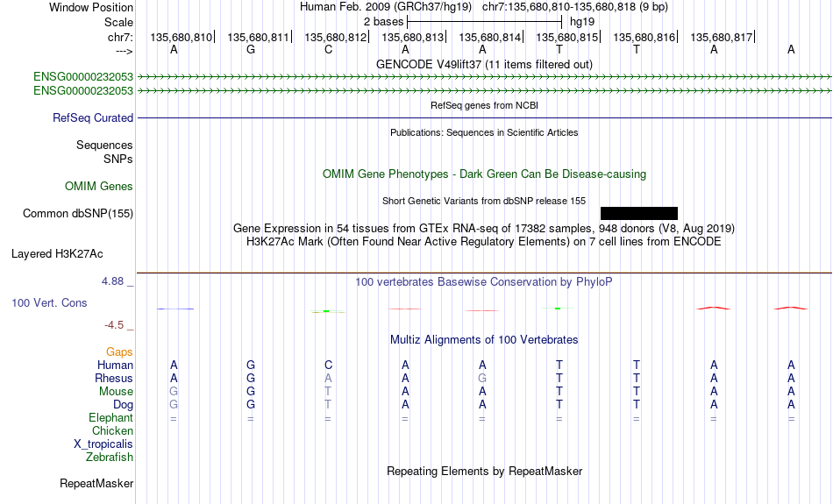Click the Common dbSNP(155) track label
Viewport: 833px width, 504px height.
coord(78,214)
